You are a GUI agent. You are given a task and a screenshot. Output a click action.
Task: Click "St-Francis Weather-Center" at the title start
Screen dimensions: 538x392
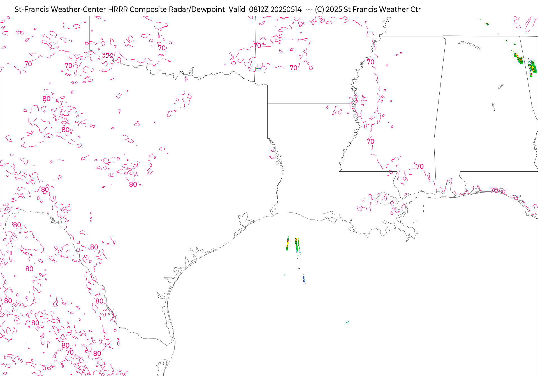60,10
